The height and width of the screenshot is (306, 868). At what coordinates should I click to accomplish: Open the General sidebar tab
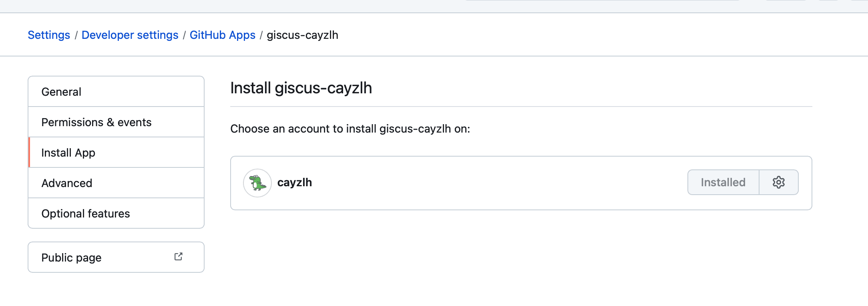[x=61, y=92]
